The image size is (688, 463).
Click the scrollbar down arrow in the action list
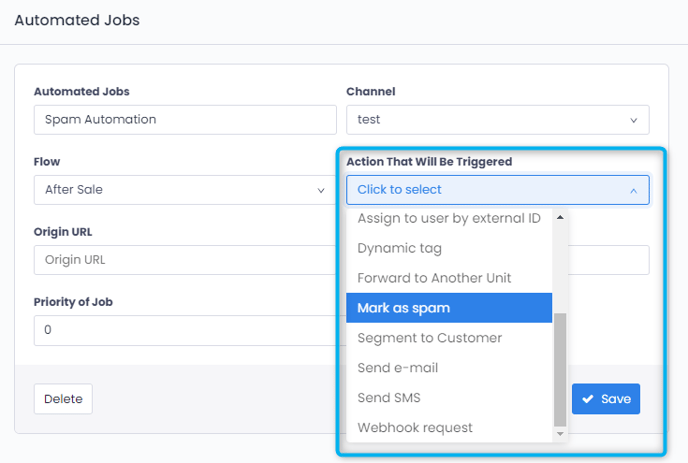point(560,434)
